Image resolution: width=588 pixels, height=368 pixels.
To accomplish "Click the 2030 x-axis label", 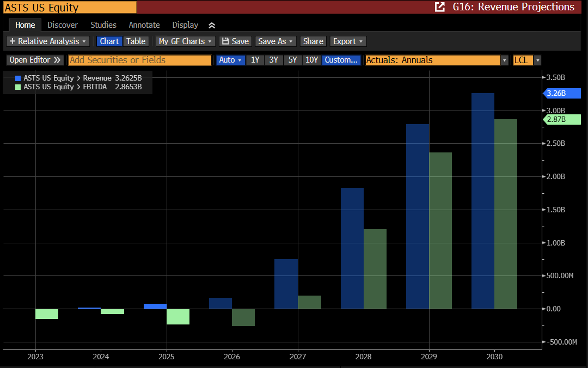I will (x=494, y=357).
